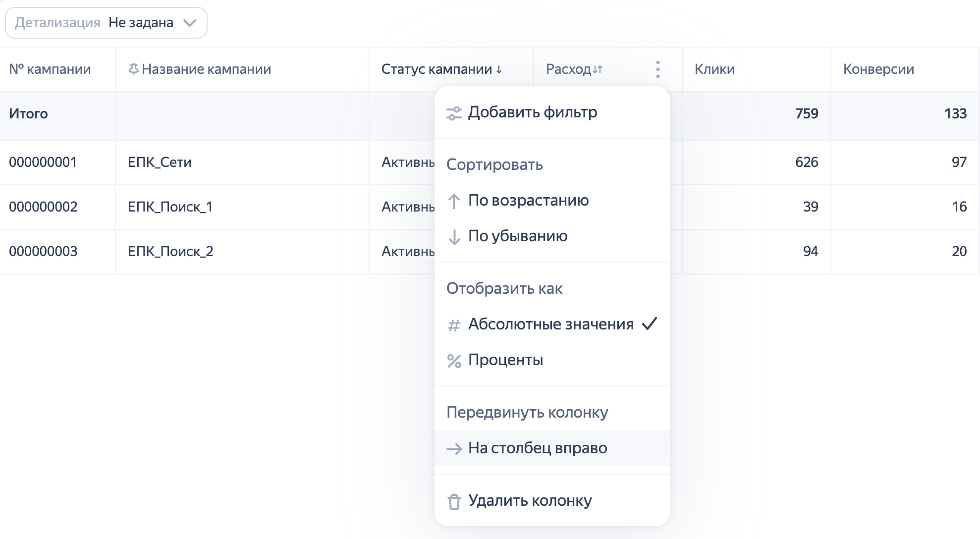Screen dimensions: 980x539
Task: Click the three-dot menu in Расход column
Action: 657,69
